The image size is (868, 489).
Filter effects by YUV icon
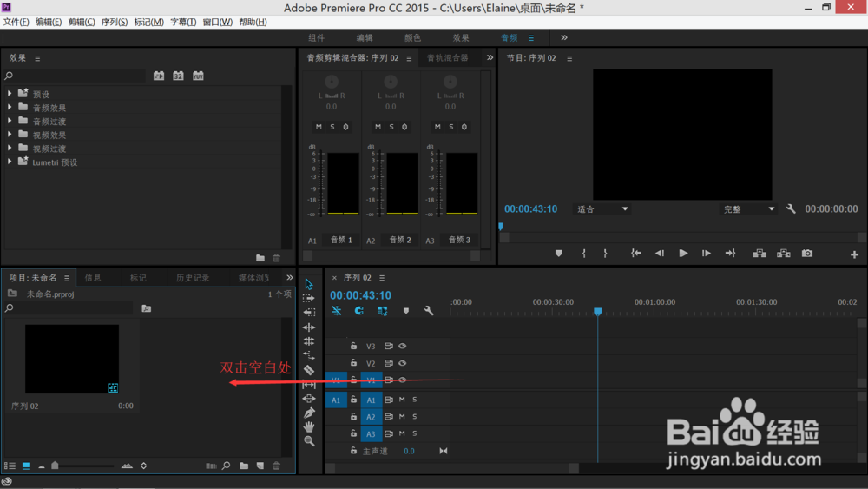tap(198, 76)
